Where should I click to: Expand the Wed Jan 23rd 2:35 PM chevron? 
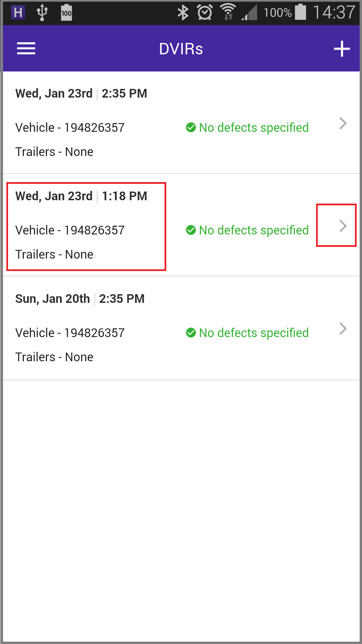tap(343, 123)
